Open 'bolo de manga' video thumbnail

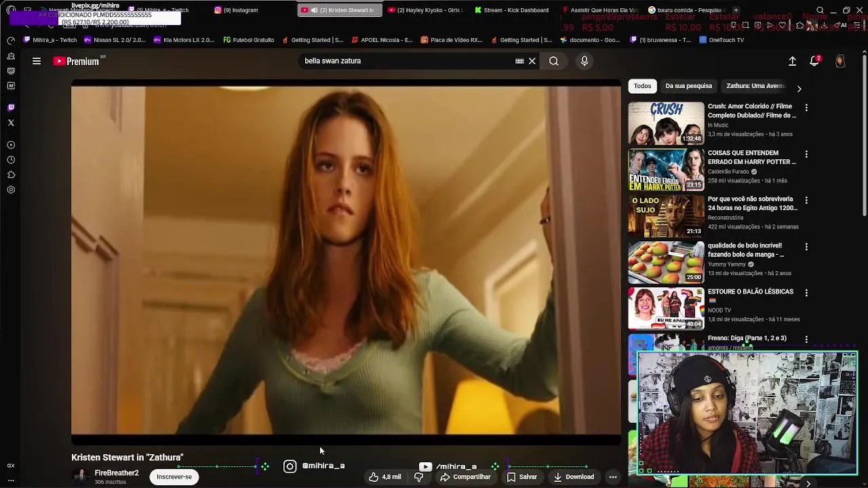(666, 262)
